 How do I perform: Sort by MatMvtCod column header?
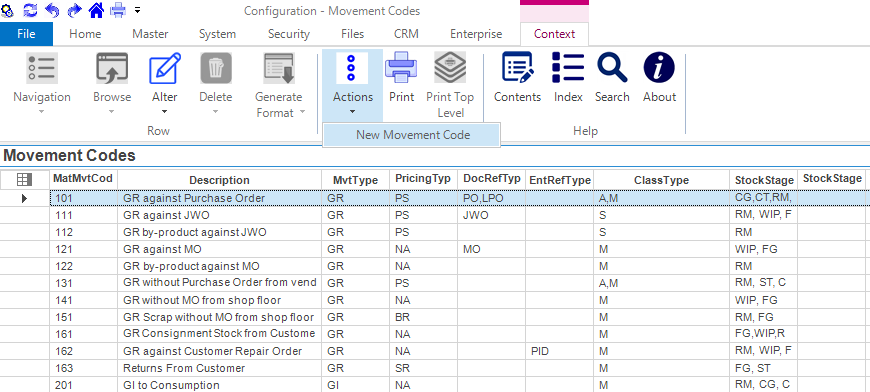pyautogui.click(x=83, y=179)
